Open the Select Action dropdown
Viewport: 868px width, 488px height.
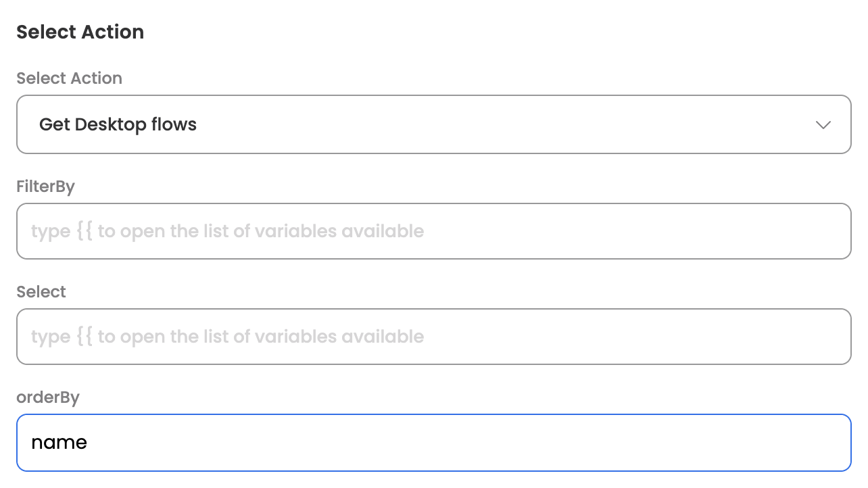(x=433, y=124)
